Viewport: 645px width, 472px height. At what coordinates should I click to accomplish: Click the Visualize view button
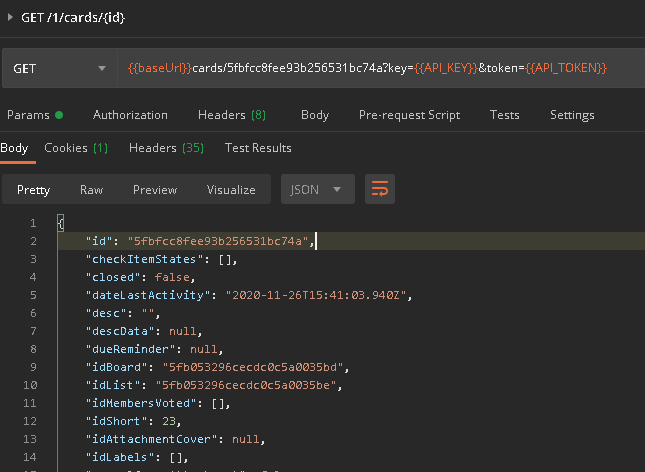(x=231, y=189)
